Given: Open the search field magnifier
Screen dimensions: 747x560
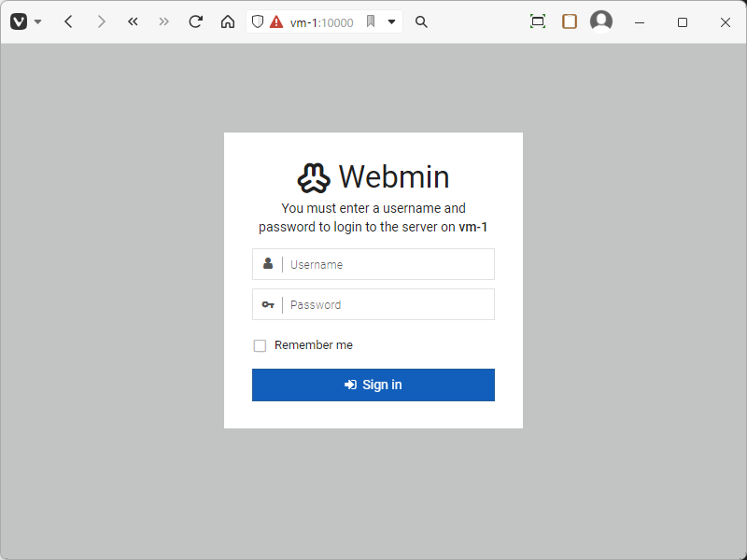Looking at the screenshot, I should pos(421,21).
